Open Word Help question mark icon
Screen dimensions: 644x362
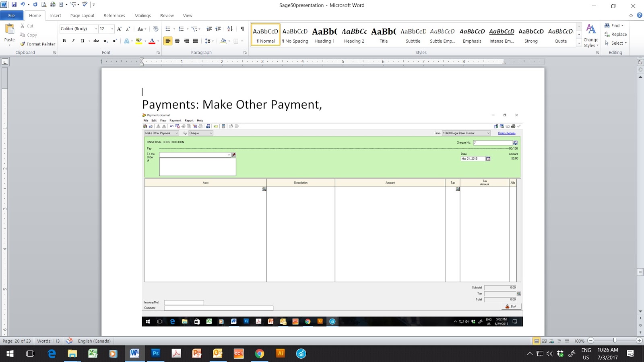point(640,15)
